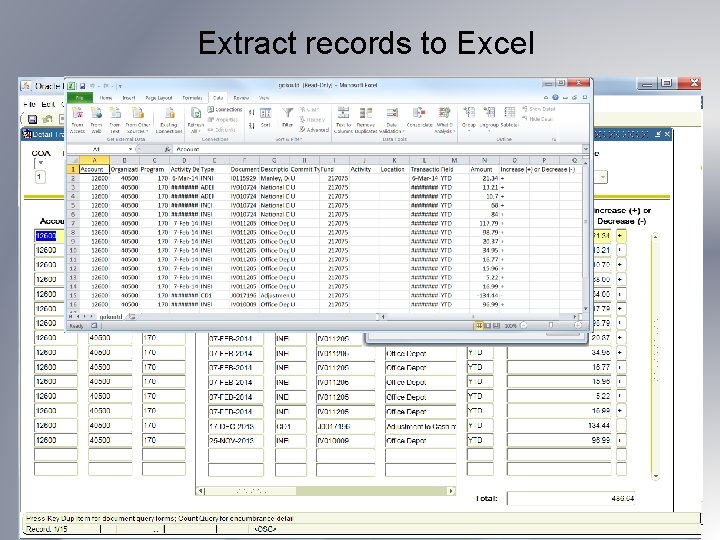Select column A header

(94, 160)
